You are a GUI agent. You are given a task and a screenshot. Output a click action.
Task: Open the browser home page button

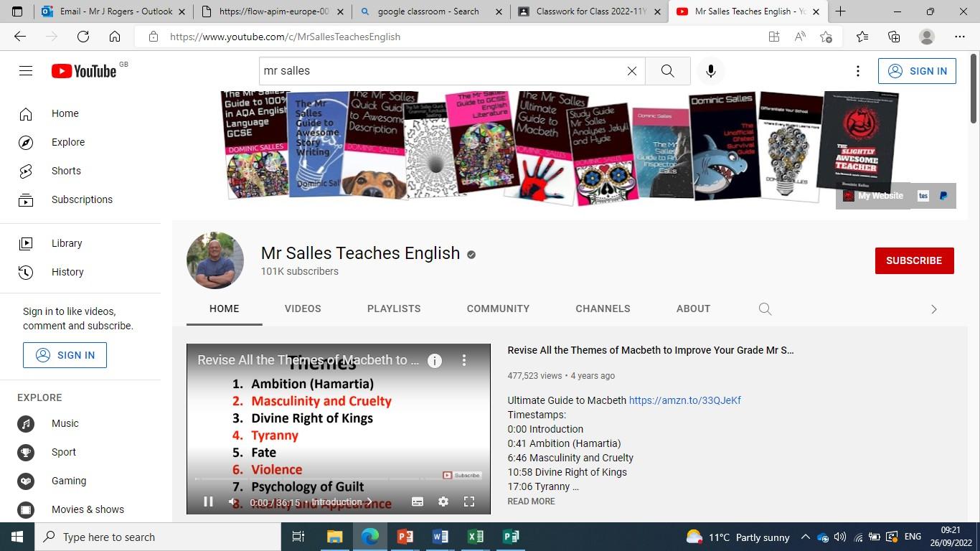(115, 37)
